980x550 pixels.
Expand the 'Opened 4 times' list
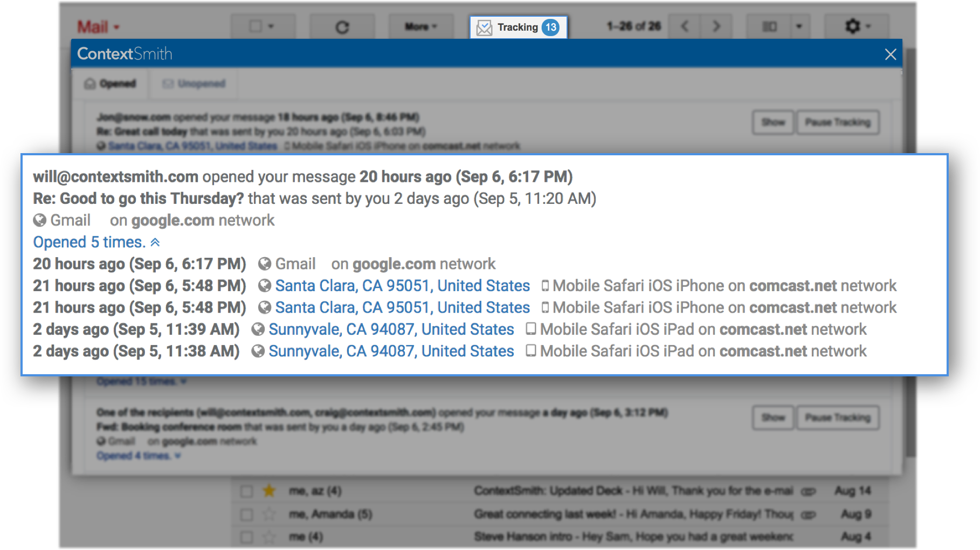click(139, 456)
